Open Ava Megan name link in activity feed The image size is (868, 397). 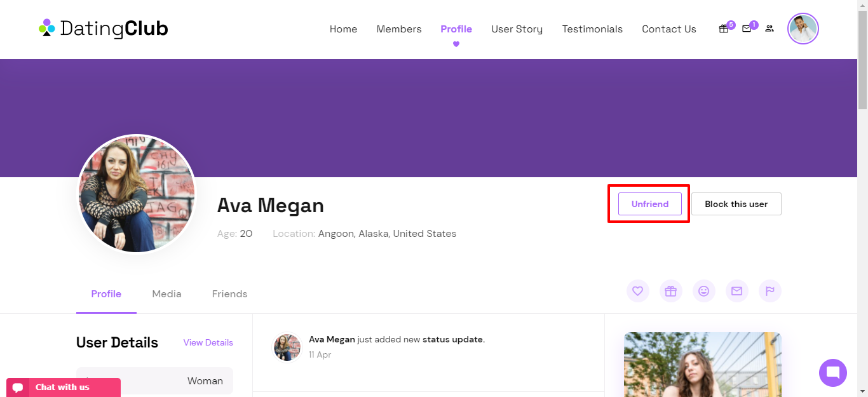tap(332, 339)
